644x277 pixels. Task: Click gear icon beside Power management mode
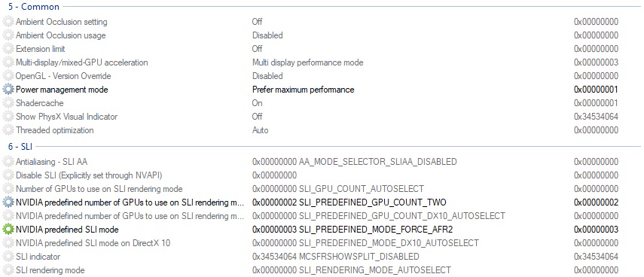coord(8,90)
